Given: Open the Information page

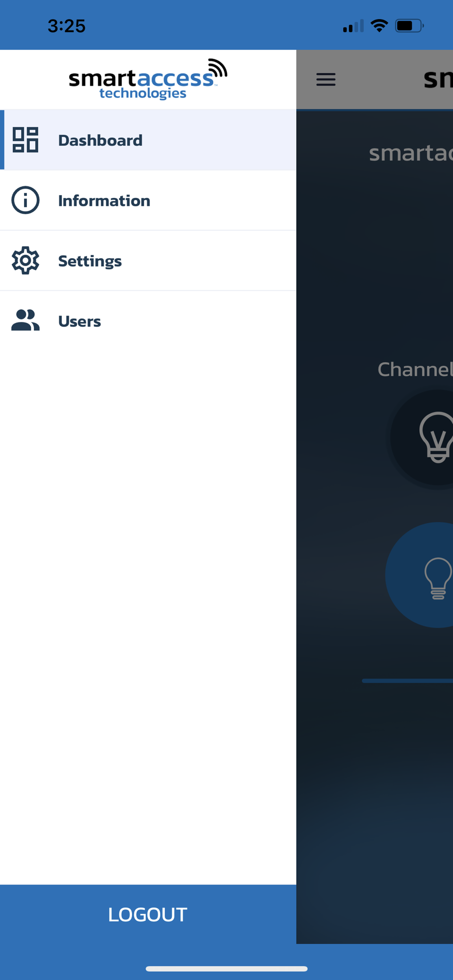Looking at the screenshot, I should (x=148, y=200).
